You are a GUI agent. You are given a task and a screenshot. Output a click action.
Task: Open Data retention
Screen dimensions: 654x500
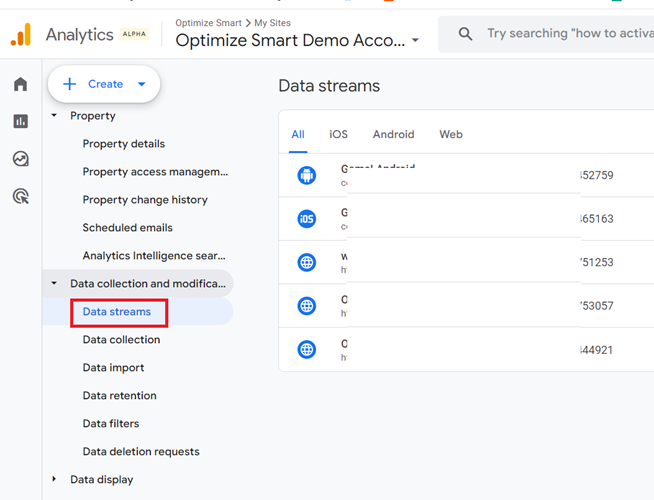click(x=120, y=395)
